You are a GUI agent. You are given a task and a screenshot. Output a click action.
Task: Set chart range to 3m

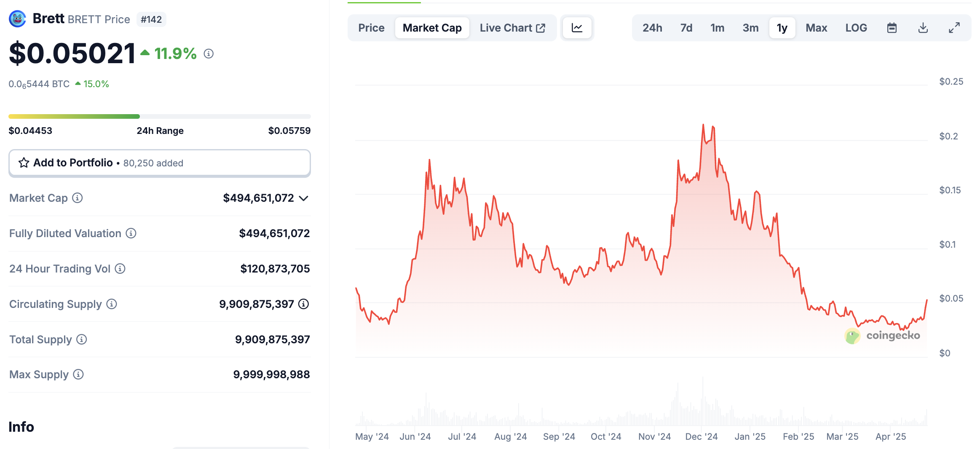tap(750, 28)
